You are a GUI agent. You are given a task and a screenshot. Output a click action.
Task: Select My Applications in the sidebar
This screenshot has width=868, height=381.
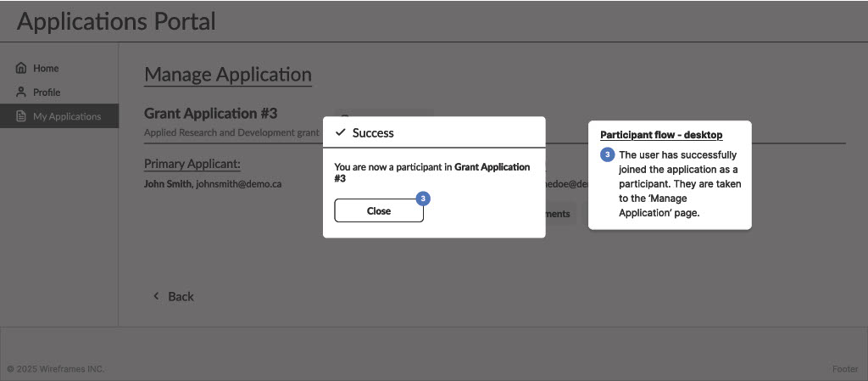(x=66, y=116)
